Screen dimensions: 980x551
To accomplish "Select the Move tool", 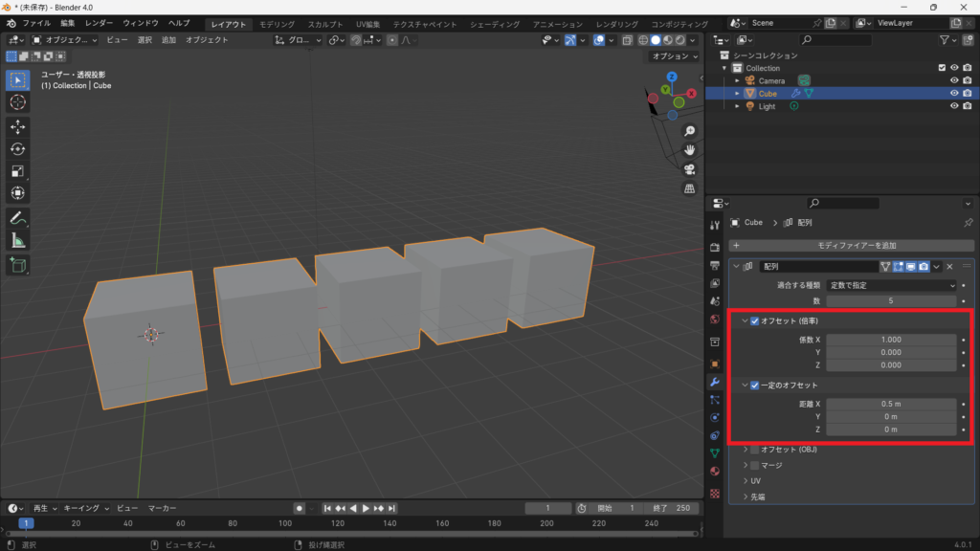I will pos(17,126).
